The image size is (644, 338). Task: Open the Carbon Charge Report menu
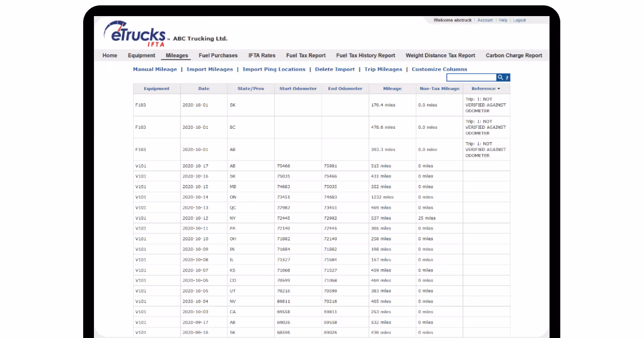coord(514,55)
